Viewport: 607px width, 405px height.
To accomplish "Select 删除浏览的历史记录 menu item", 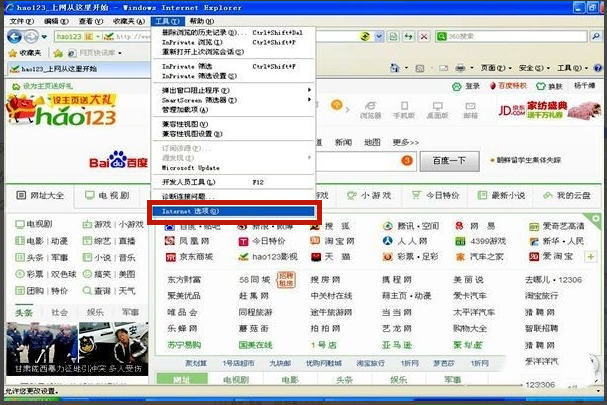I will click(233, 33).
